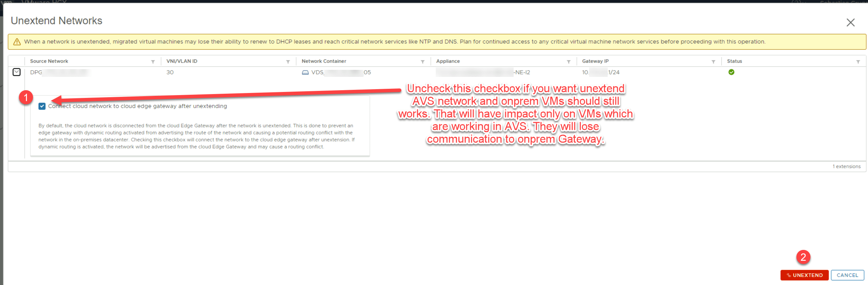Click the Source Network column filter icon
Screen dimensions: 868x285
(153, 62)
